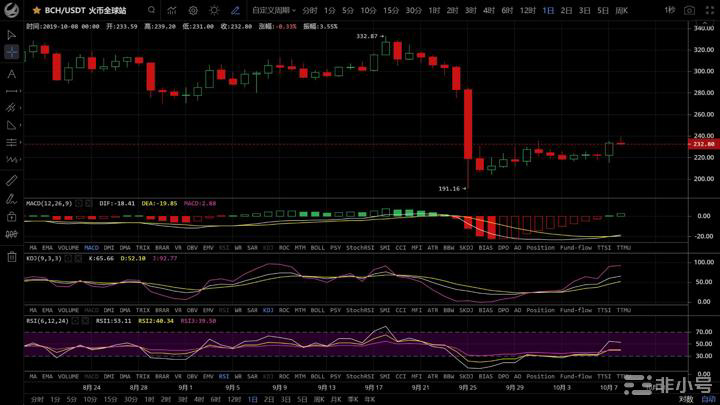Click the trash icon to delete drawings
The width and height of the screenshot is (720, 405).
click(x=11, y=257)
